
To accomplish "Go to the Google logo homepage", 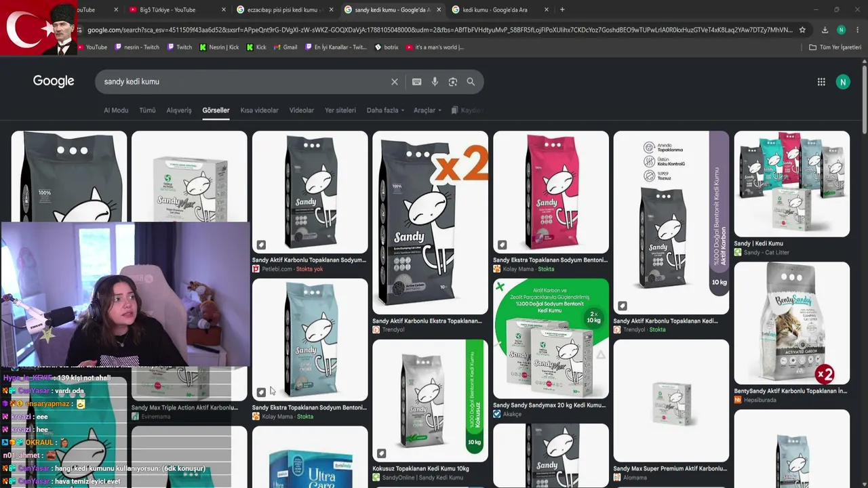I will [x=54, y=81].
